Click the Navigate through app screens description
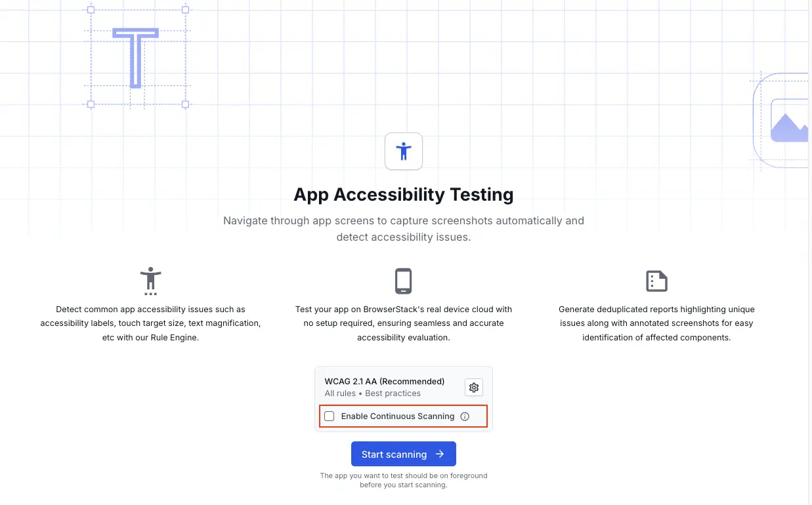Screen dimensions: 812x505 (404, 229)
